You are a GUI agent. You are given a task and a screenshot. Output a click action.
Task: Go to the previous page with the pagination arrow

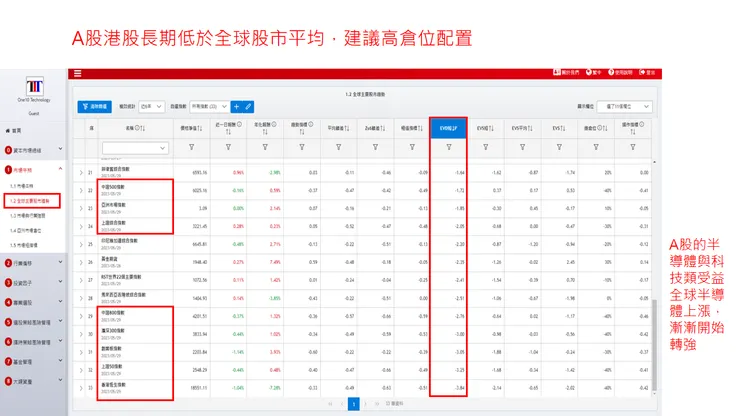click(x=342, y=404)
